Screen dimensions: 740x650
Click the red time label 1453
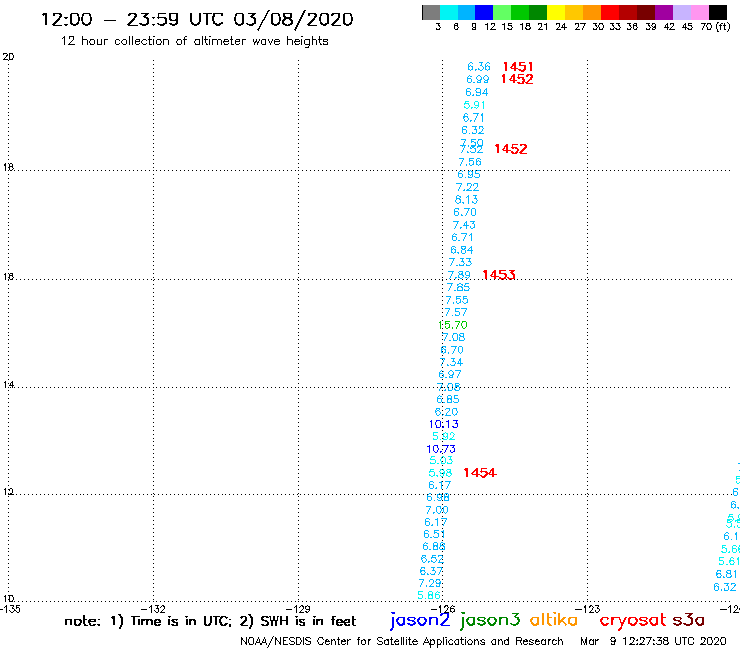coord(499,275)
